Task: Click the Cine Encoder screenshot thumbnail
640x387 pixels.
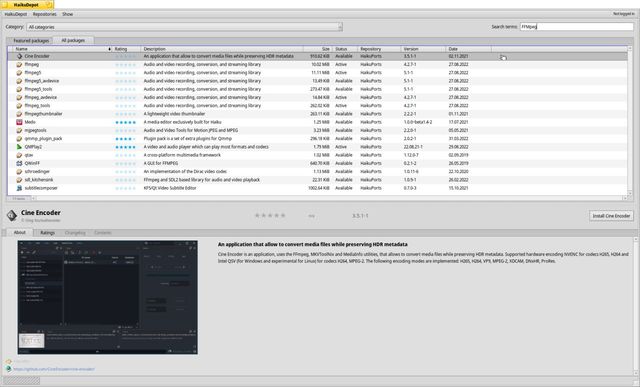Action: 108,297
